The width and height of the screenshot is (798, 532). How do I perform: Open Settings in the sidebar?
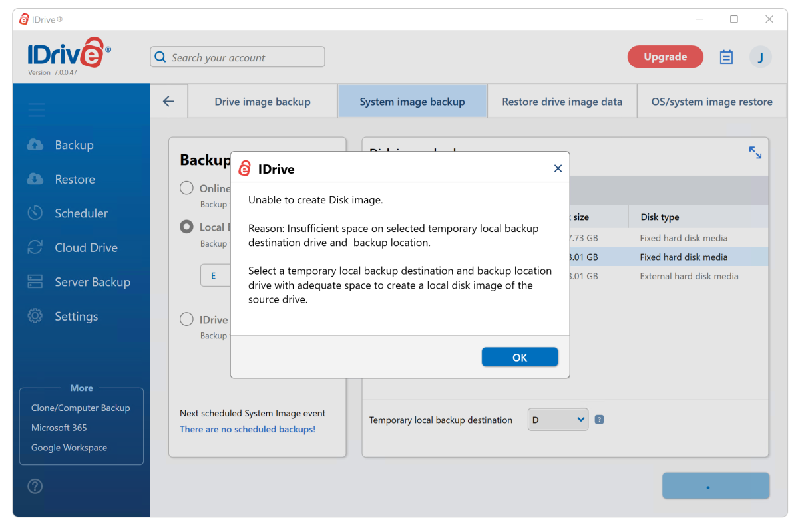pyautogui.click(x=77, y=316)
